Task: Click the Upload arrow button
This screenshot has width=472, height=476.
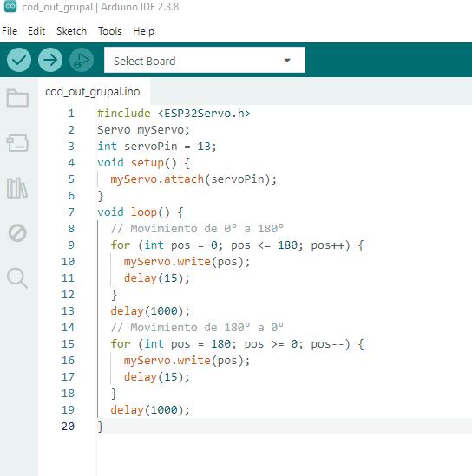Action: point(50,60)
